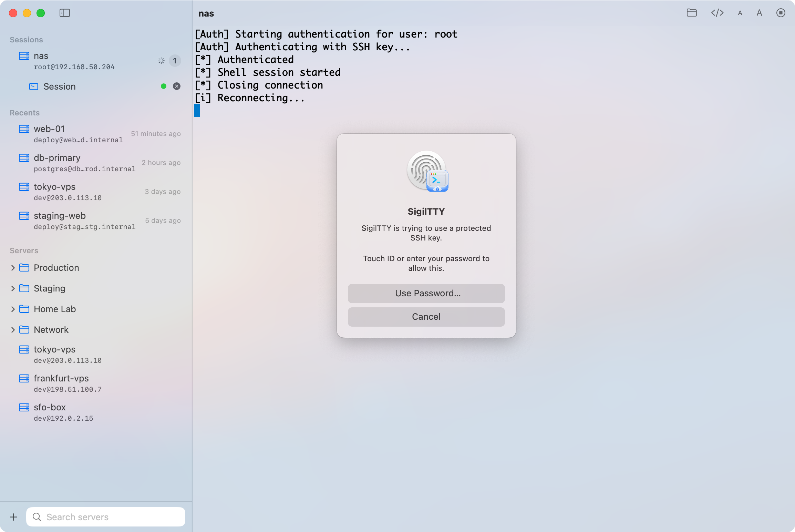
Task: Click the dev@198.51.100.7 address
Action: tap(68, 390)
